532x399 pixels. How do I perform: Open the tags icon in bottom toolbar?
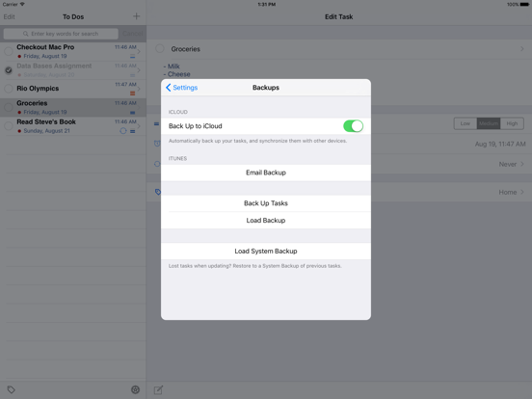tap(11, 389)
